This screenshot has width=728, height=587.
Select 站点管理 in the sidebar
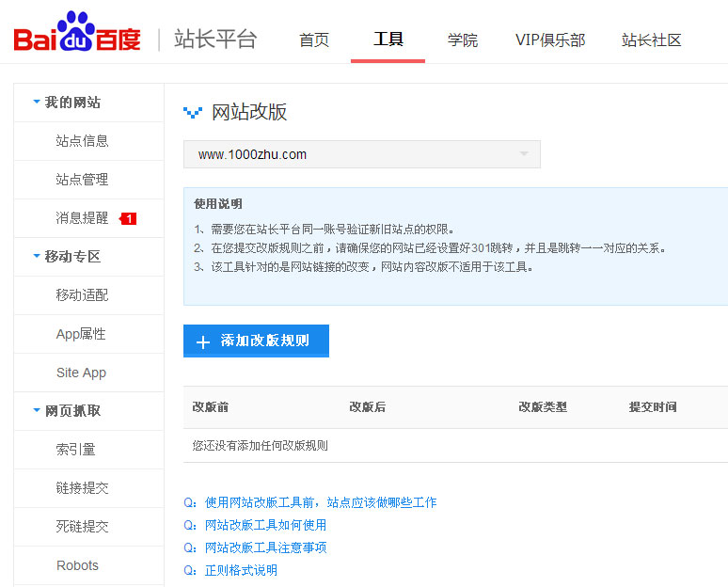(x=82, y=180)
